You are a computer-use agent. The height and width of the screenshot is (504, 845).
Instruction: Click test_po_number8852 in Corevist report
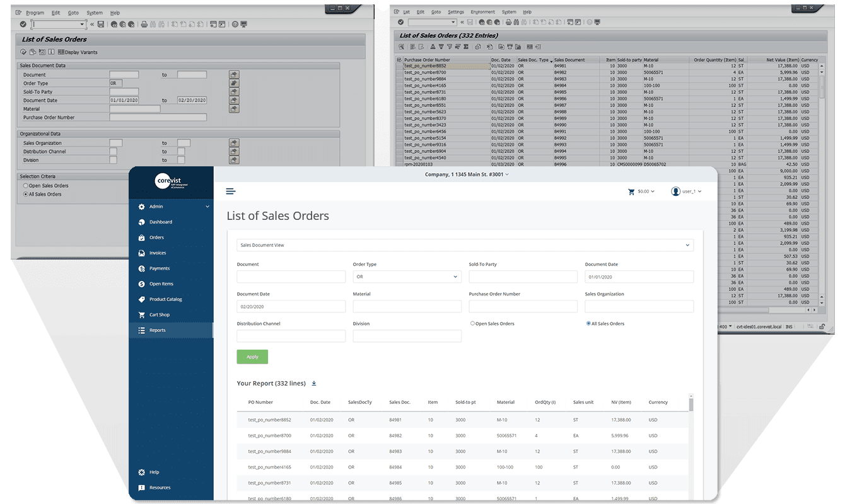coord(269,420)
